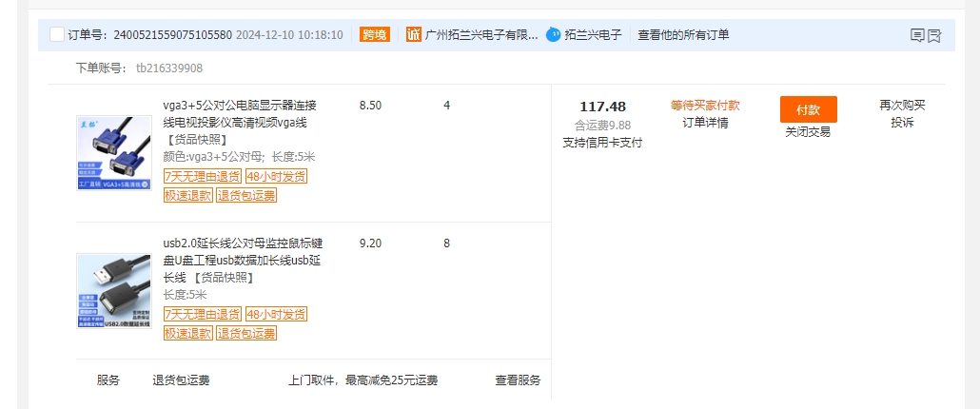Open the USB extension cable thumbnail

point(114,291)
